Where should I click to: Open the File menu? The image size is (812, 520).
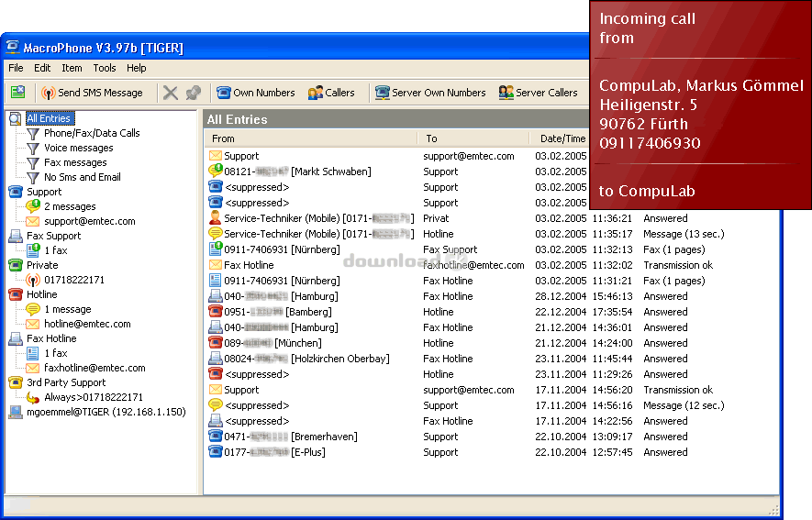tap(16, 68)
